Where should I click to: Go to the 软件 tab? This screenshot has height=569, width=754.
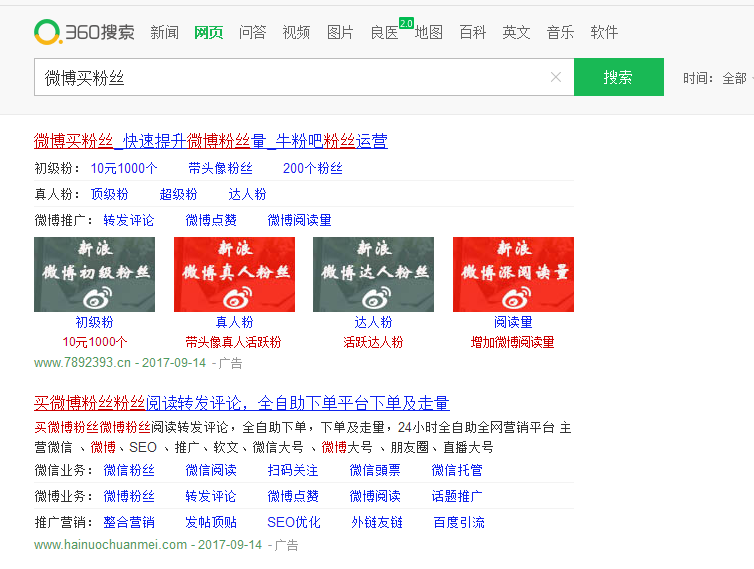(604, 32)
